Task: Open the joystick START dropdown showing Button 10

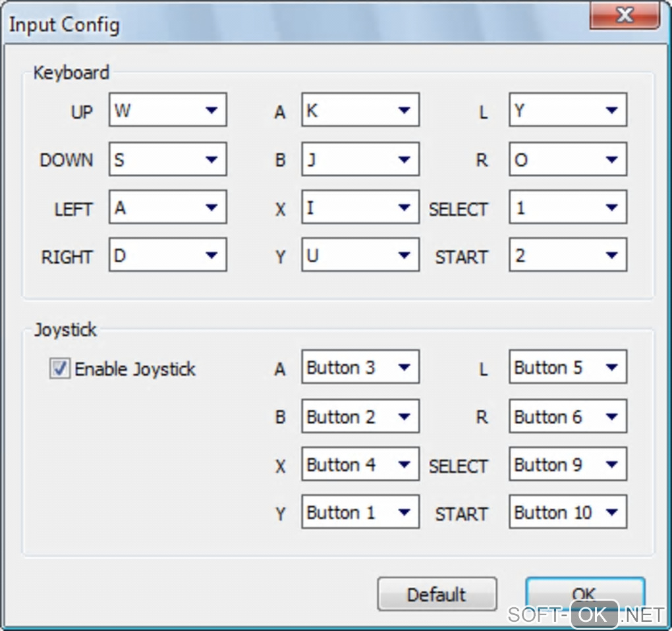Action: (x=568, y=512)
